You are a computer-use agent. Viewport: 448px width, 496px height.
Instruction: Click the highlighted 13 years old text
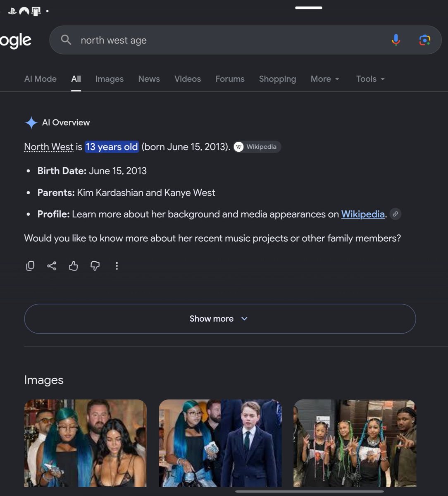pyautogui.click(x=112, y=147)
